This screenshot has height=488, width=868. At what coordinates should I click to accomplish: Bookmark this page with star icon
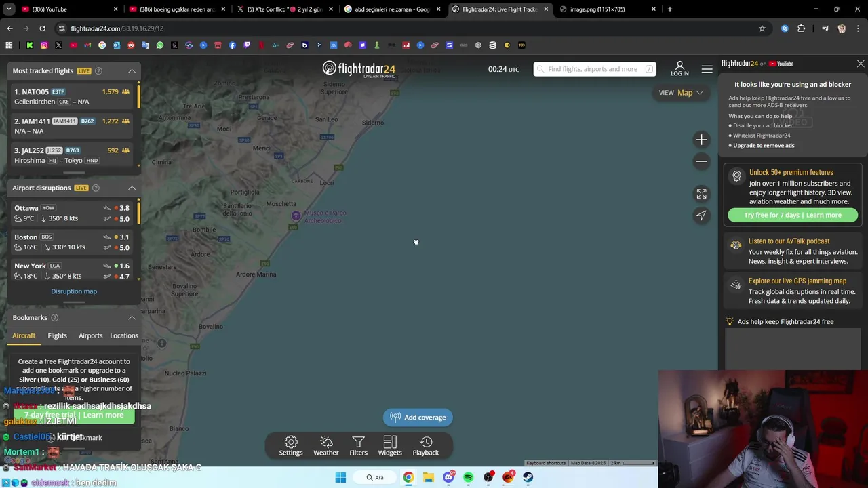point(762,28)
